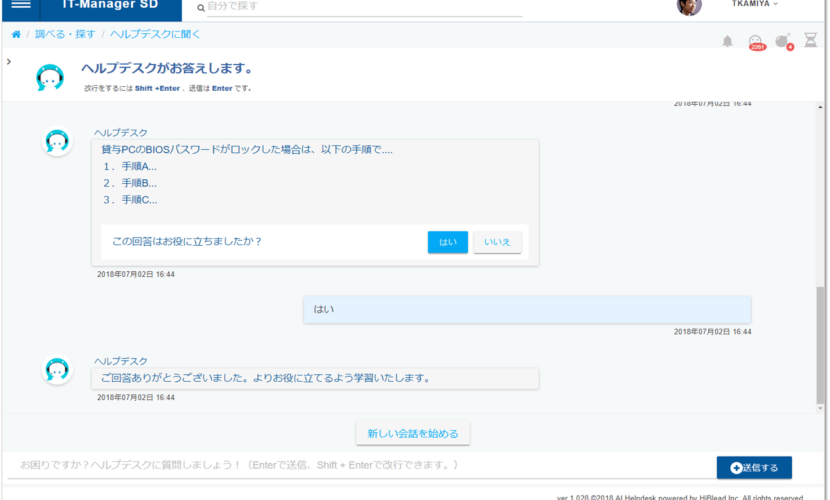
Task: Go to ヘルプデスクに聞く breadcrumb
Action: click(155, 34)
